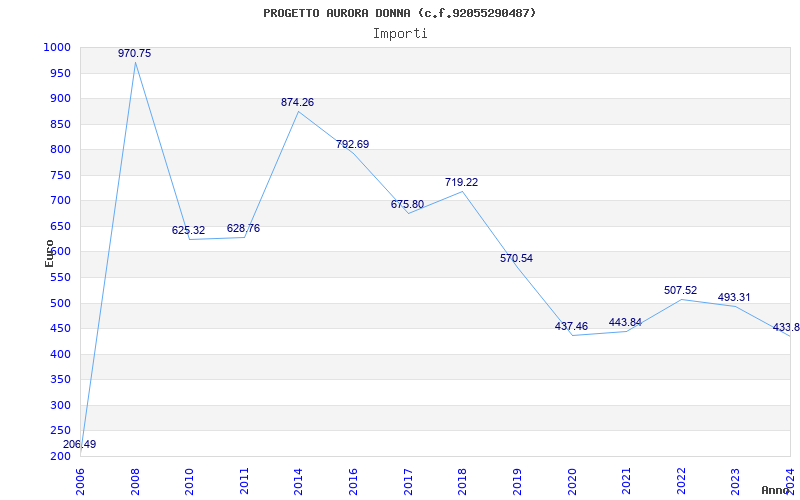The height and width of the screenshot is (500, 800).
Task: Select the 507.52 data label
Action: pos(680,290)
